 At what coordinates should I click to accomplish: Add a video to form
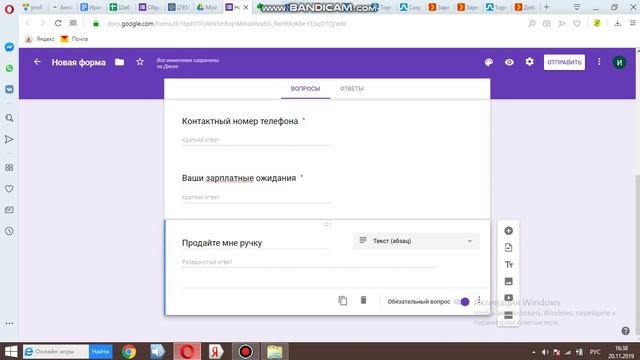(x=508, y=298)
